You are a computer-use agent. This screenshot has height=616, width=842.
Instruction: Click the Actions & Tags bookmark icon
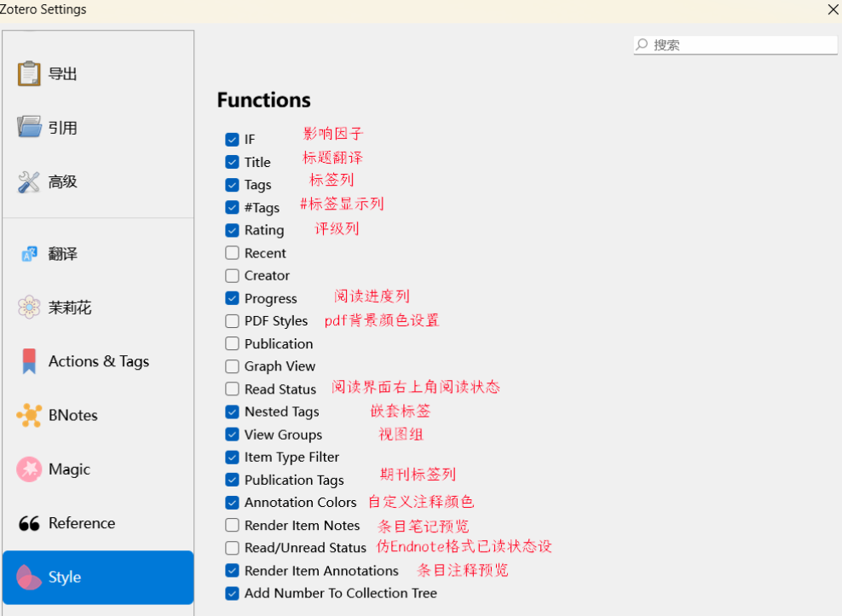[x=29, y=361]
